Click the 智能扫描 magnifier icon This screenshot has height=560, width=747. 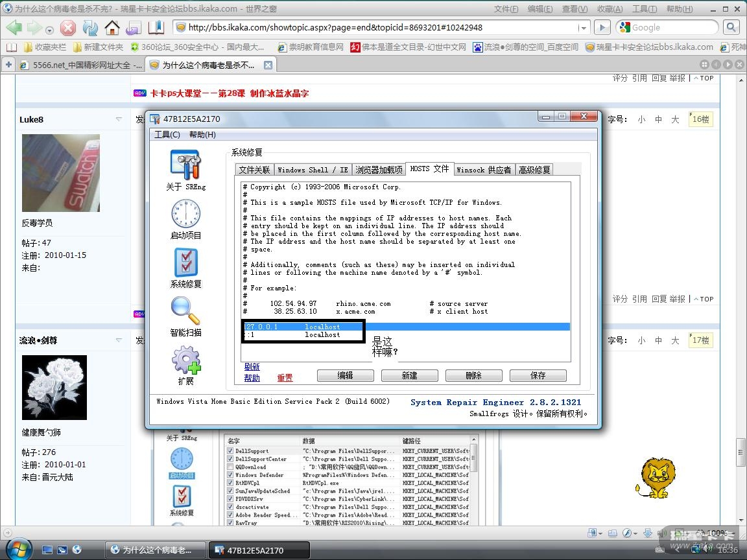185,311
